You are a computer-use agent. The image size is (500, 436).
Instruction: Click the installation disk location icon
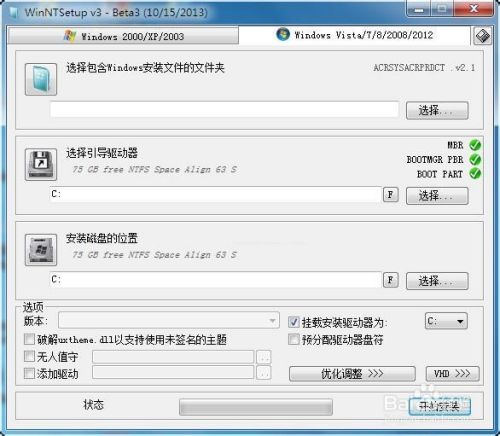[x=41, y=250]
